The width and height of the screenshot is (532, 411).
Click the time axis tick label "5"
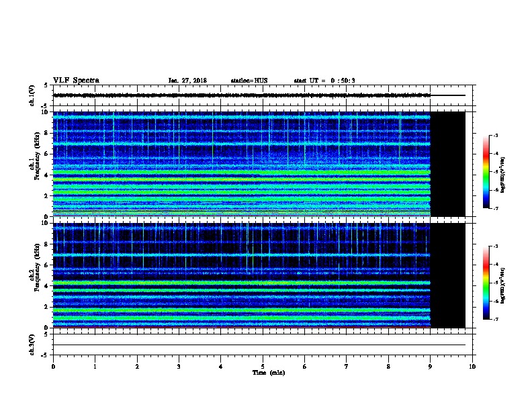point(263,367)
